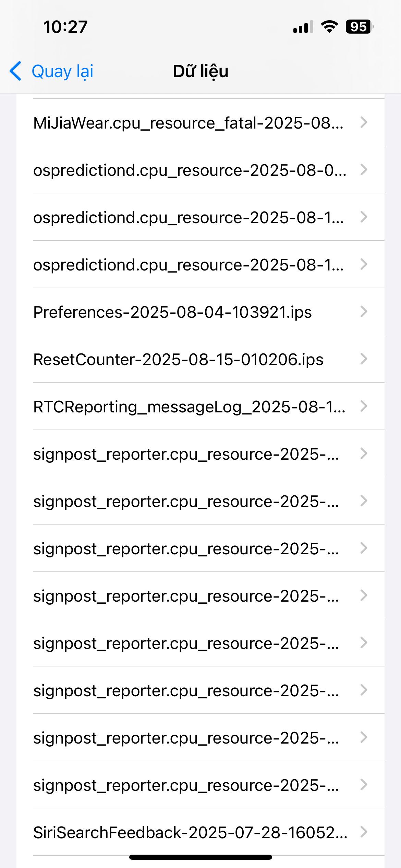Open the MiJiaWear.cpu_resource_fatal log entry
Image resolution: width=401 pixels, height=868 pixels.
(188, 123)
